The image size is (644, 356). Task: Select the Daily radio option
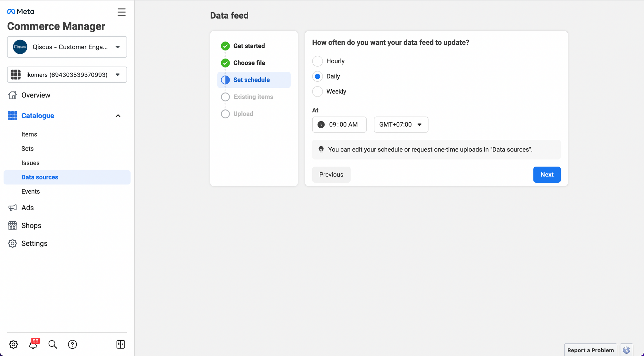click(x=317, y=76)
